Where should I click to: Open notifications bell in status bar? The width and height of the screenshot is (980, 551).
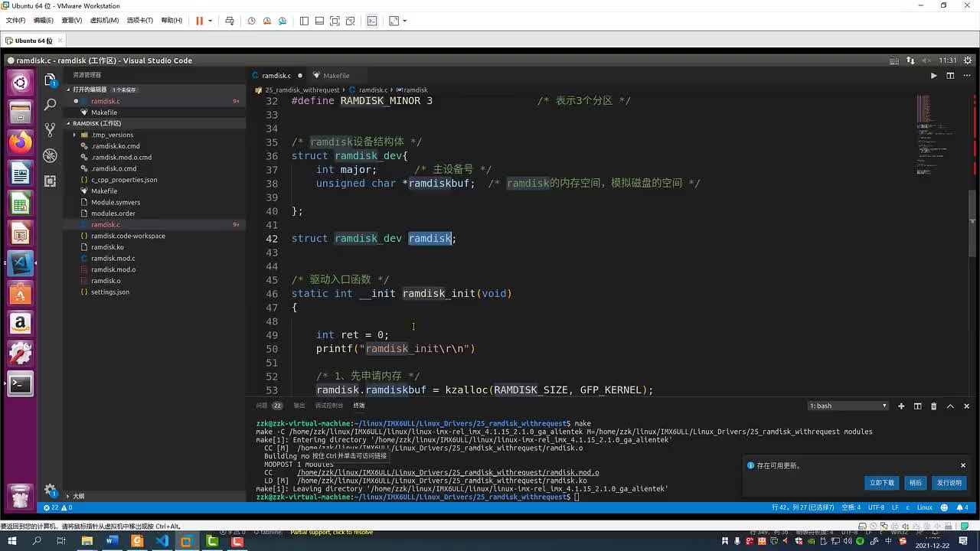[963, 507]
